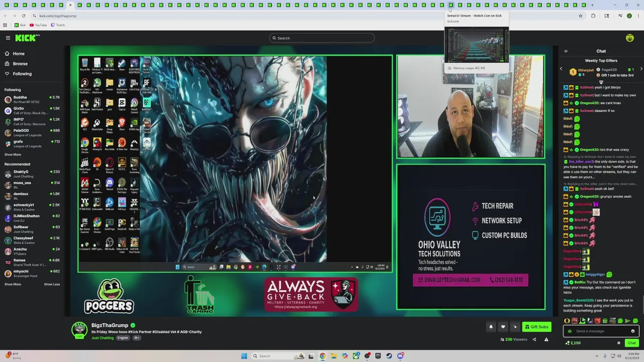Collapse Recommended with Show Less
644x362 pixels.
point(52,285)
